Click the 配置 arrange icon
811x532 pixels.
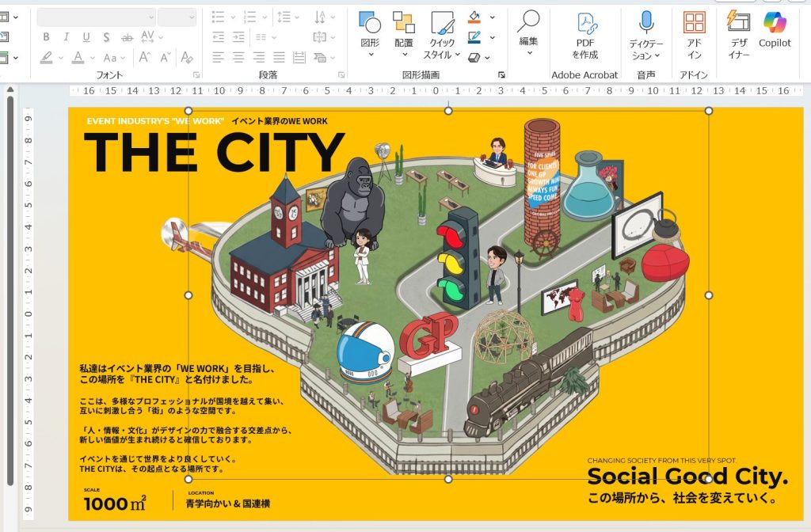(x=404, y=22)
